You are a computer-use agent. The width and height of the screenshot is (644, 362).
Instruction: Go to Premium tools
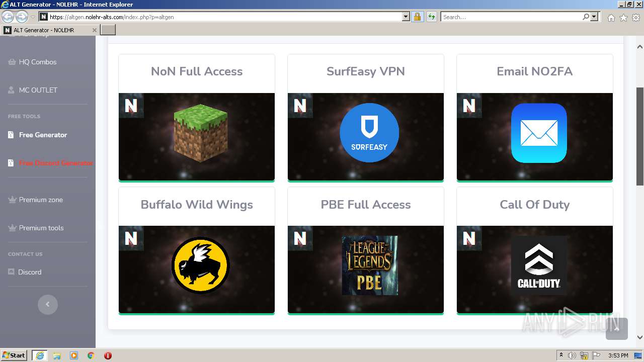click(x=41, y=228)
